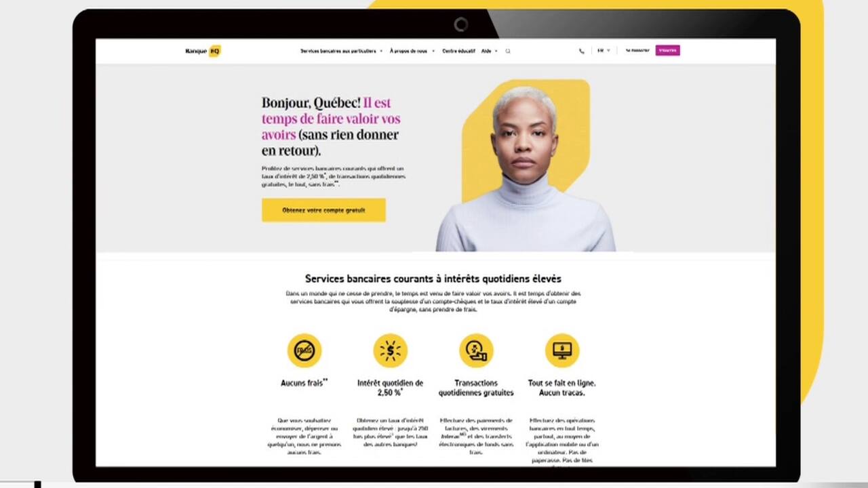
Task: Click the no-fees 'Aucuns frais' icon
Action: 304,350
